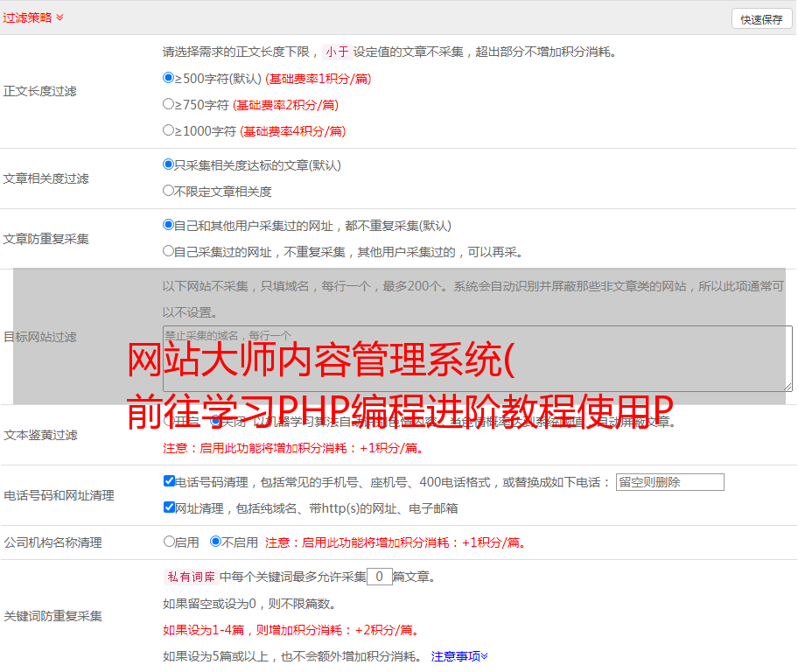Click the 留空则删除 replacement phone field

click(x=669, y=482)
